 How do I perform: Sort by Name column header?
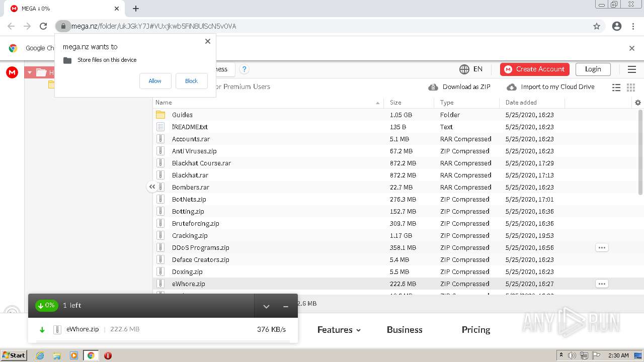click(x=268, y=103)
